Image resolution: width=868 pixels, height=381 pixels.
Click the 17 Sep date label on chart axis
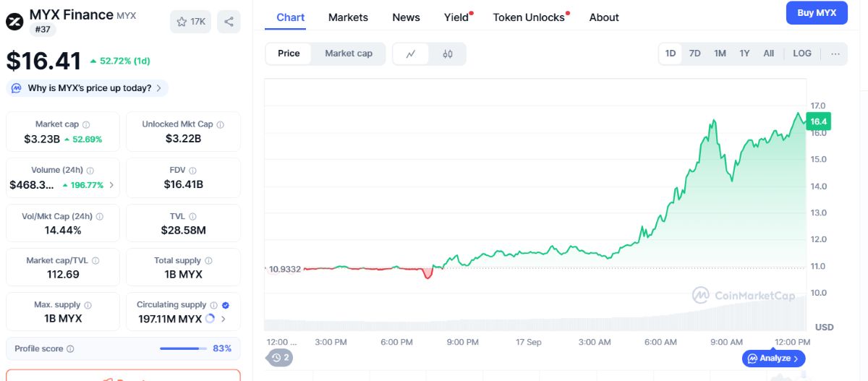pyautogui.click(x=529, y=342)
